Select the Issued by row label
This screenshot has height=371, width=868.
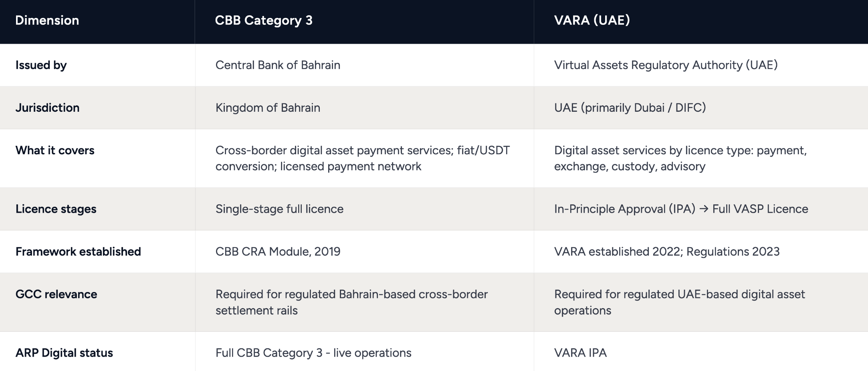(x=41, y=65)
